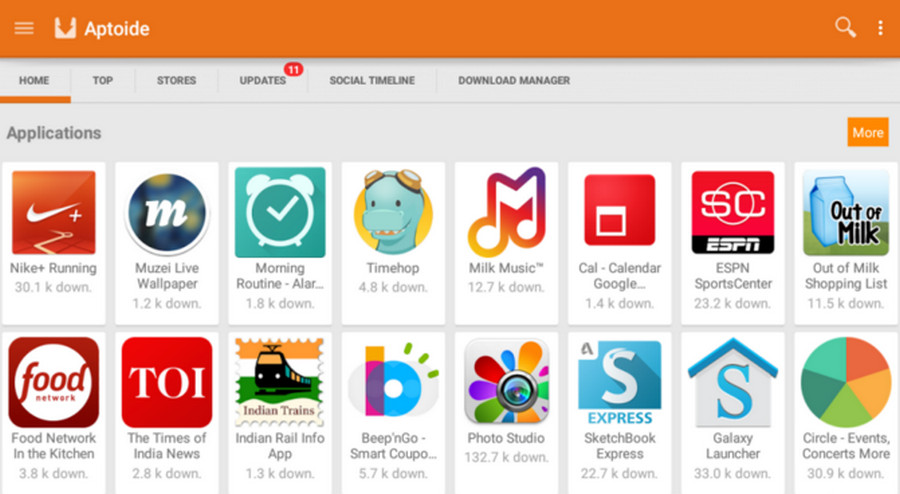View the Updates tab with 11 badge
900x494 pixels.
(263, 80)
